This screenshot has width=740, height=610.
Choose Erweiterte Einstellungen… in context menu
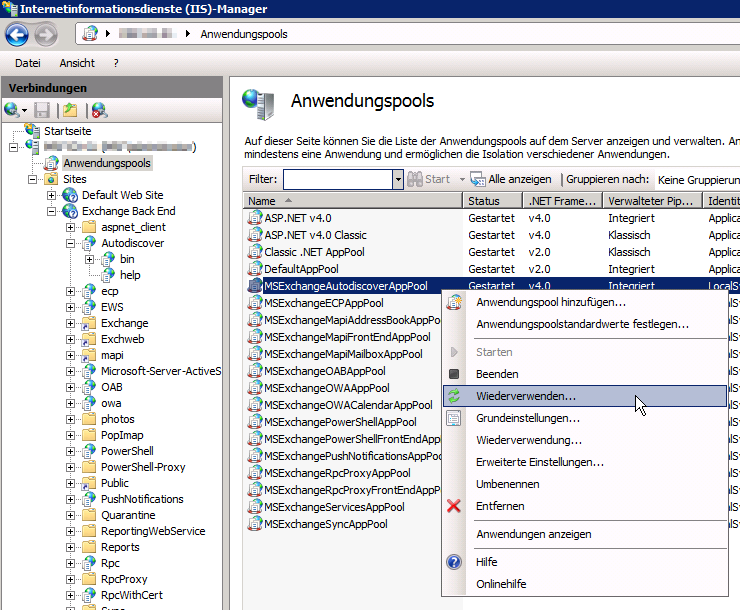[585, 462]
